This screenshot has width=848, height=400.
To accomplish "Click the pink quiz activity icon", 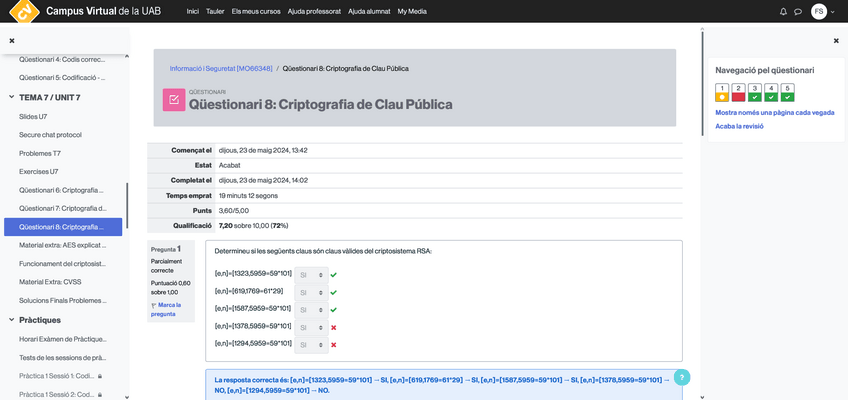I will click(174, 100).
